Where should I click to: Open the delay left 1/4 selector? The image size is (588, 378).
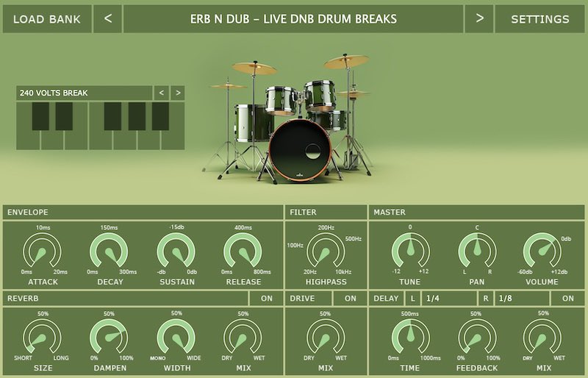pos(449,299)
